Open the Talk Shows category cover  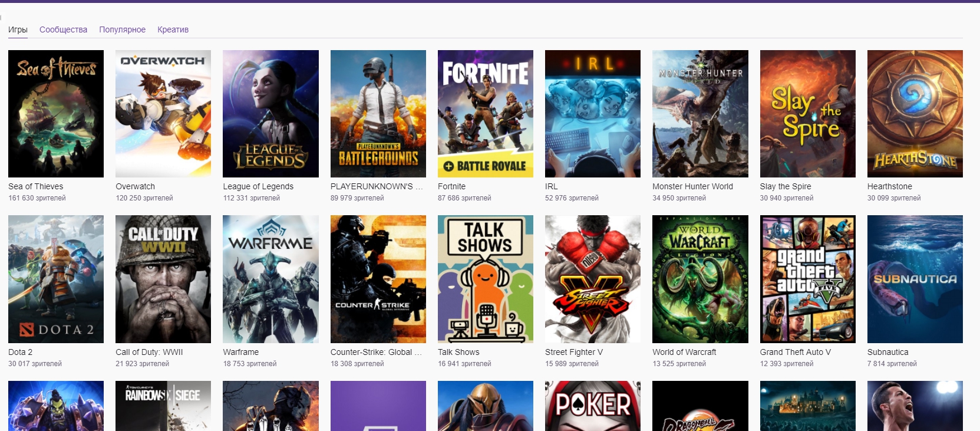point(486,279)
